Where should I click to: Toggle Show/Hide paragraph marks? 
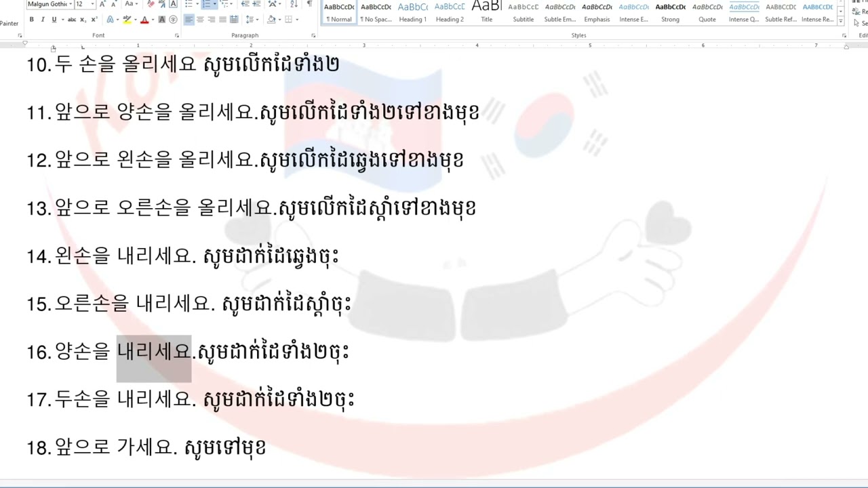[x=309, y=4]
